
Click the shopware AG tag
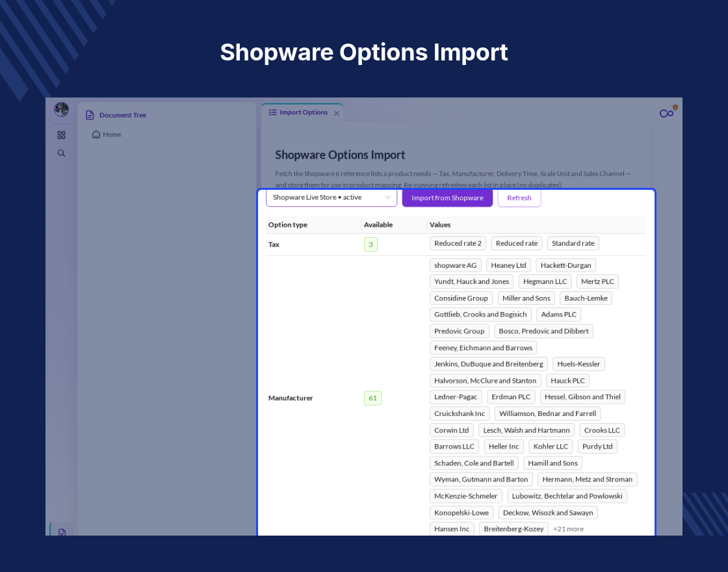point(456,265)
